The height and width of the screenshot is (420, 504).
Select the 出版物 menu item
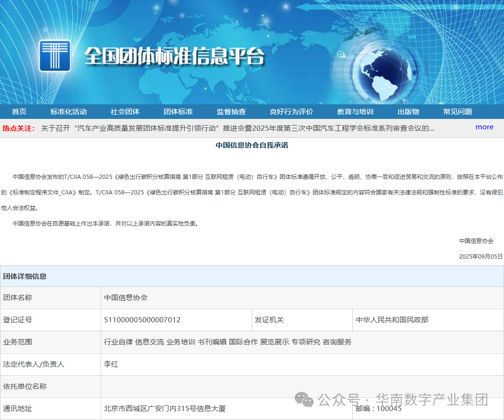coord(408,112)
